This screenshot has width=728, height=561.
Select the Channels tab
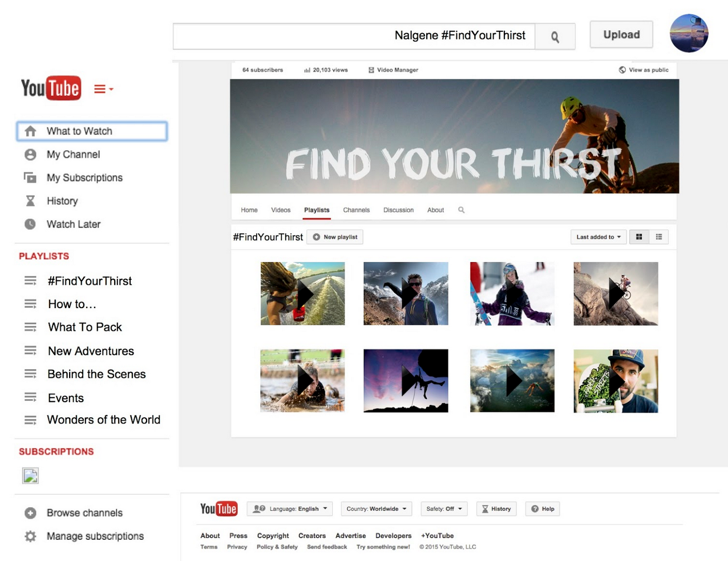(357, 210)
